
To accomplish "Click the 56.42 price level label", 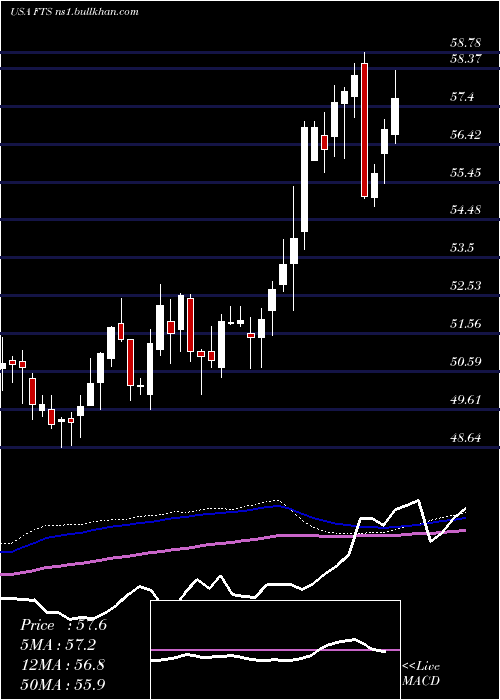I will point(466,134).
